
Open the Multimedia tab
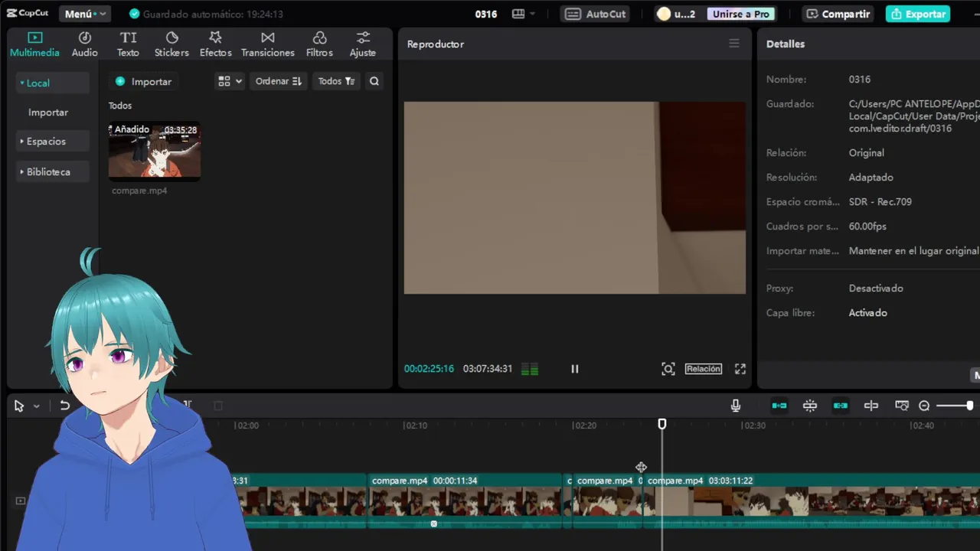tap(34, 44)
